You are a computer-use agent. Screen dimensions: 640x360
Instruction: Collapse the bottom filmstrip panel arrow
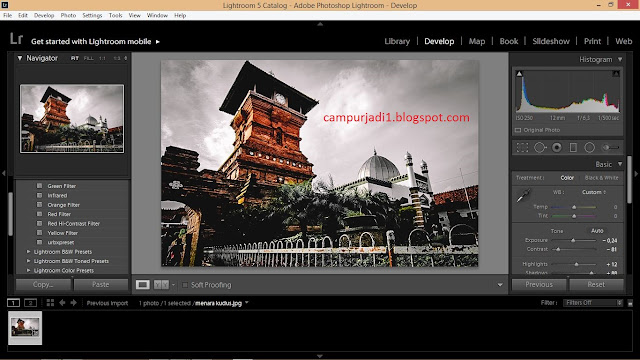[320, 356]
